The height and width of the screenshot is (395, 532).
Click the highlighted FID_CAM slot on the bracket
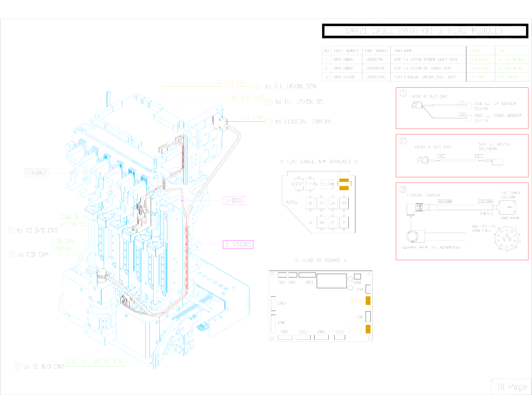(x=344, y=184)
